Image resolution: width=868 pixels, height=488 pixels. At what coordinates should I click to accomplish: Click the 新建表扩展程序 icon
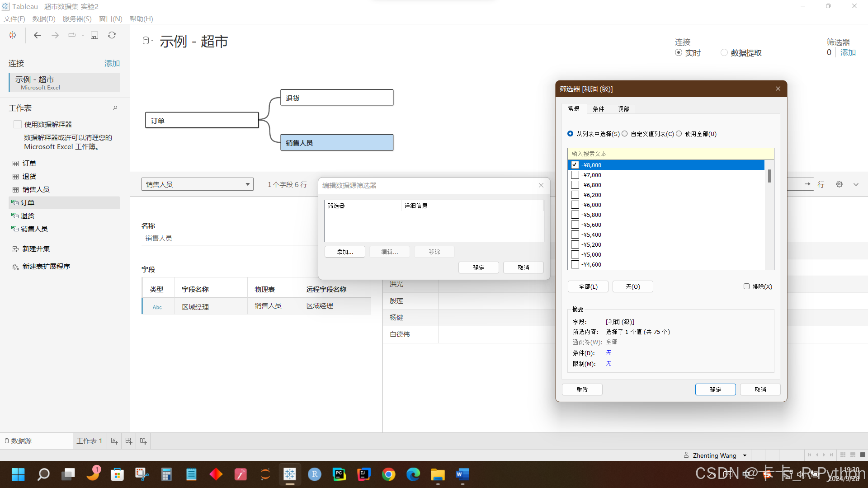click(x=15, y=267)
